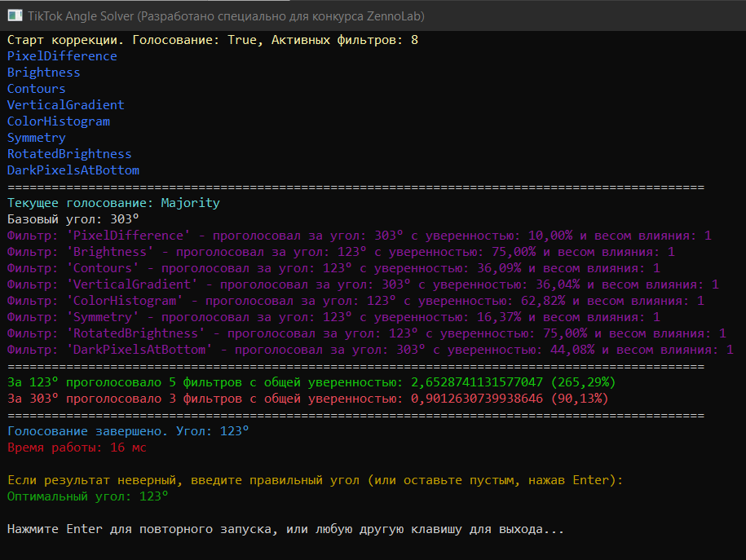
Task: Click the purple 'ColorHistogram' vote result line
Action: (x=355, y=301)
